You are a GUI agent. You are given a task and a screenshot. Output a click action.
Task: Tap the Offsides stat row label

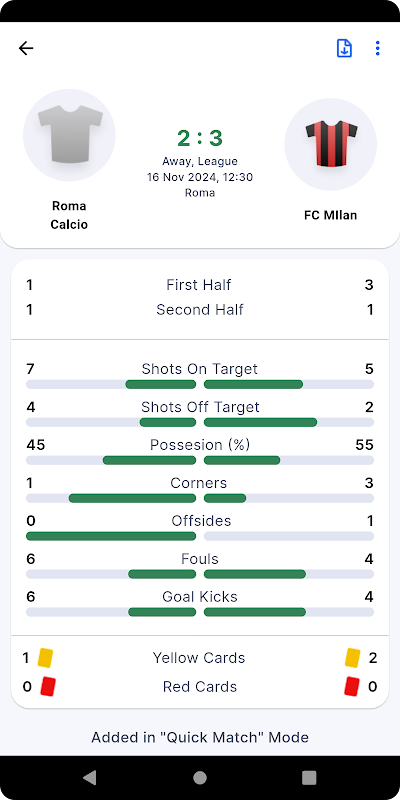pos(201,521)
